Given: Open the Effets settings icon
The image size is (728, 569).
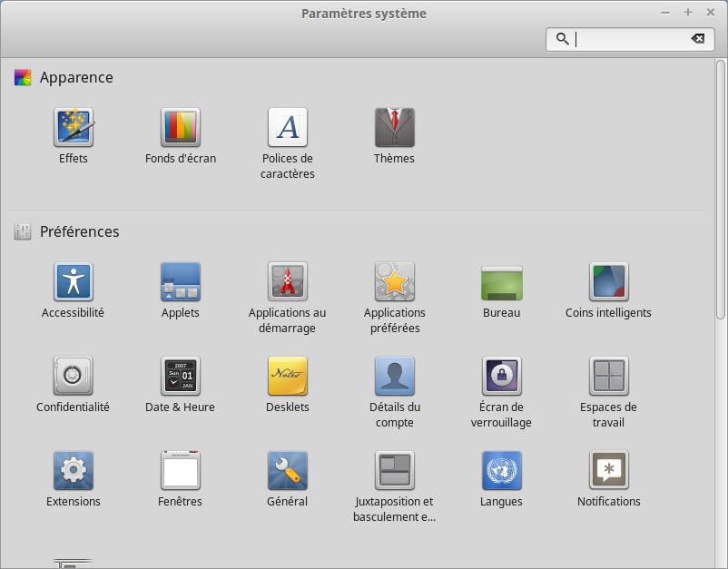Looking at the screenshot, I should [74, 127].
